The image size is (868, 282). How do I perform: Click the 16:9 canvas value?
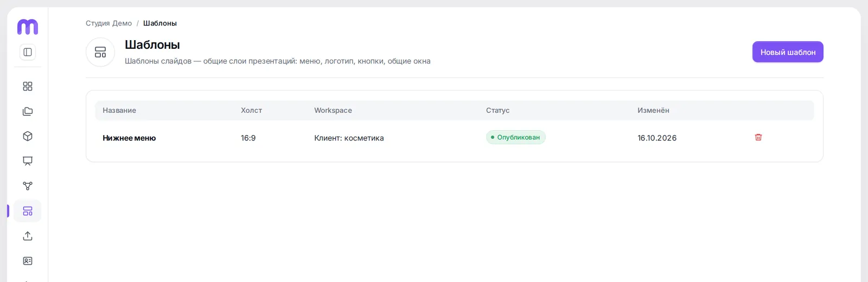[x=248, y=138]
